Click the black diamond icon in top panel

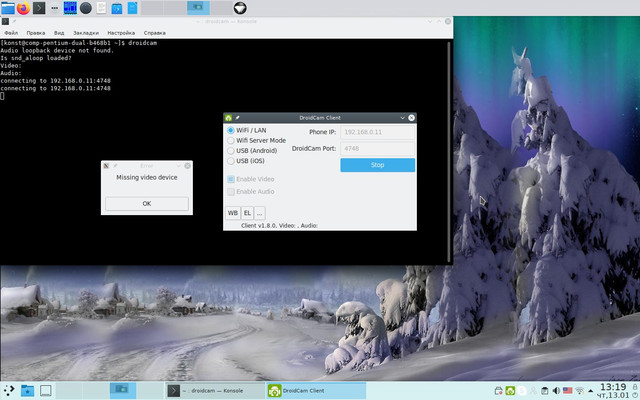pyautogui.click(x=240, y=8)
